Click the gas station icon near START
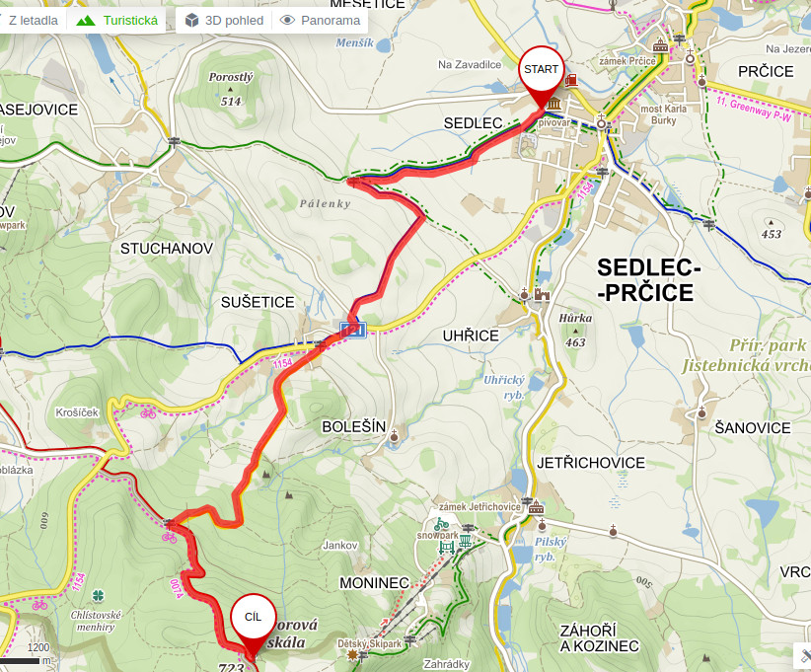Image resolution: width=811 pixels, height=672 pixels. click(x=571, y=81)
